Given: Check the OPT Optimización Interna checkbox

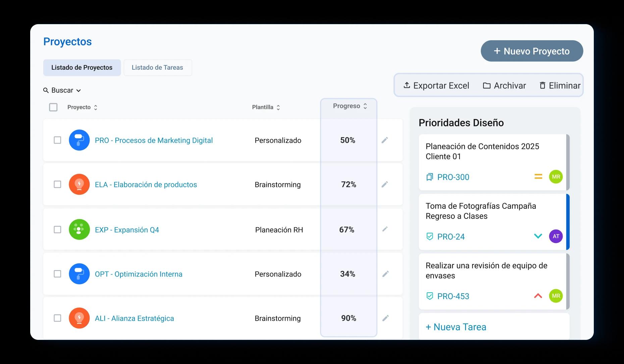Looking at the screenshot, I should tap(57, 274).
